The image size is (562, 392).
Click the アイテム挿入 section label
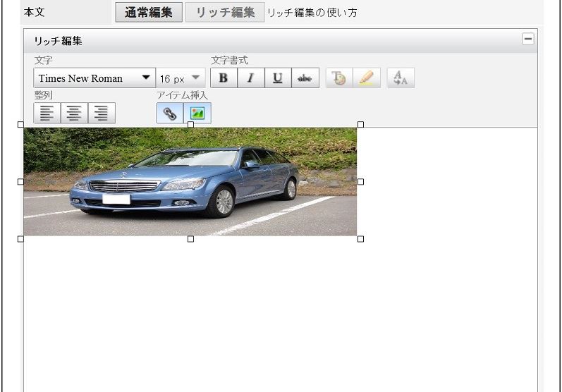(x=182, y=95)
